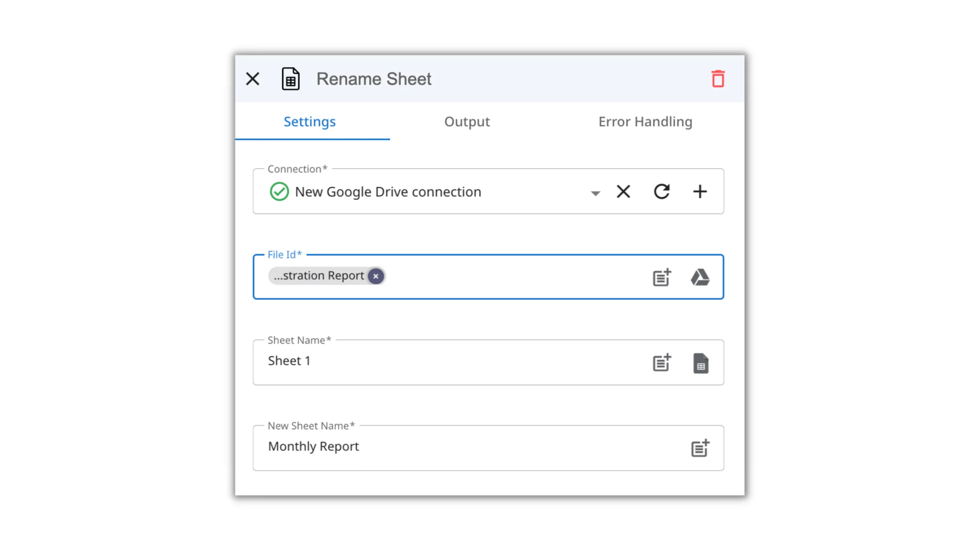
Task: Click the New Sheet Name field with Monthly Report
Action: 459,447
